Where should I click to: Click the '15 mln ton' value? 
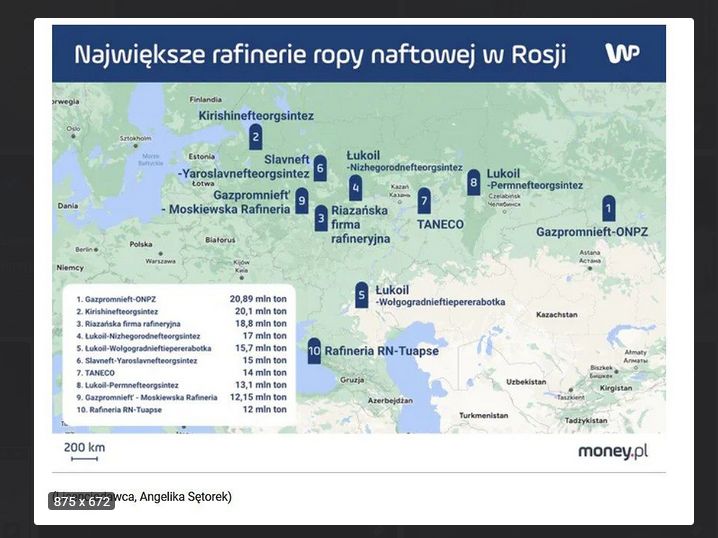pyautogui.click(x=265, y=361)
